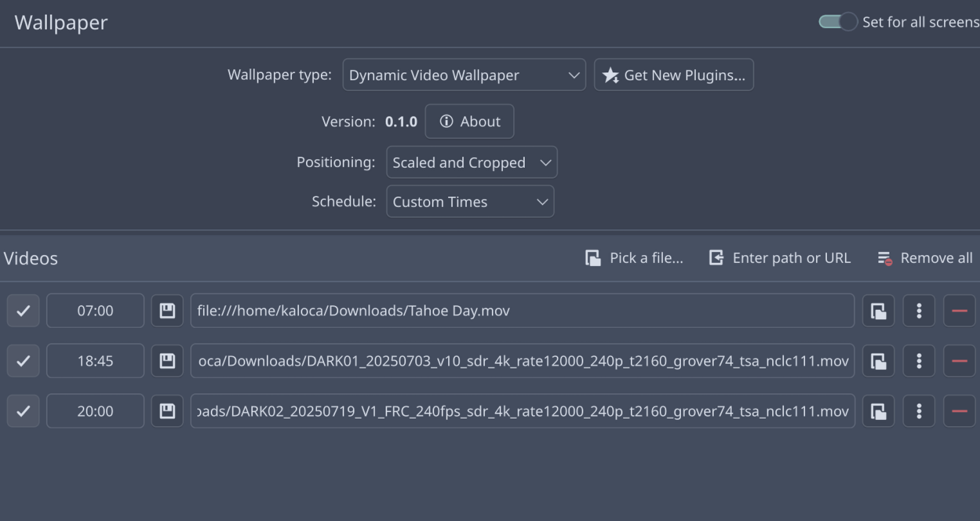The width and height of the screenshot is (980, 521).
Task: Open more options for the Tahoe Day.mov row
Action: [x=919, y=311]
